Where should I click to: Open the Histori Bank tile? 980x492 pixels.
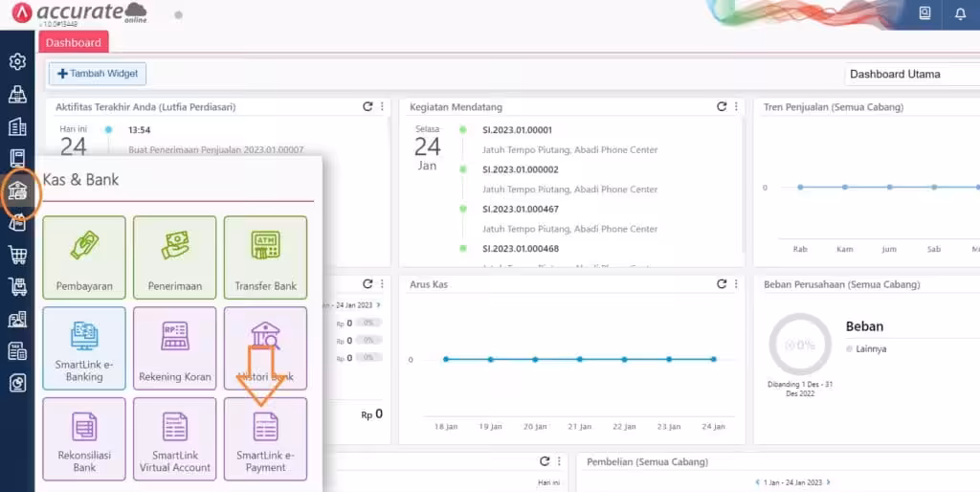pyautogui.click(x=266, y=348)
